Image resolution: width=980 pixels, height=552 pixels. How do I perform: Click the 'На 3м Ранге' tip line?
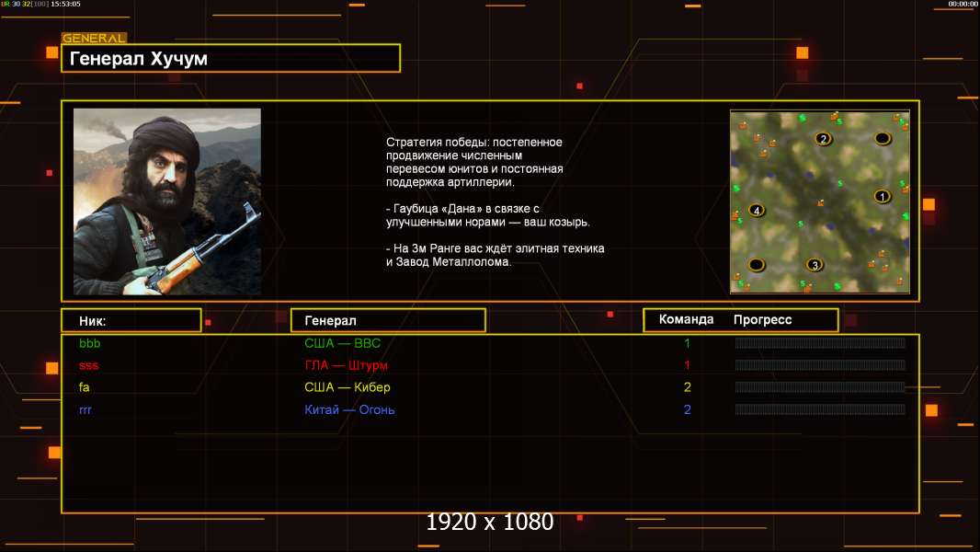[x=495, y=255]
